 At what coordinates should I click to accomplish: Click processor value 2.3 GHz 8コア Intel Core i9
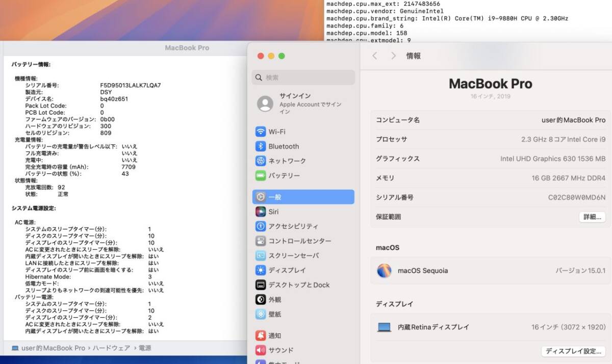tap(563, 139)
